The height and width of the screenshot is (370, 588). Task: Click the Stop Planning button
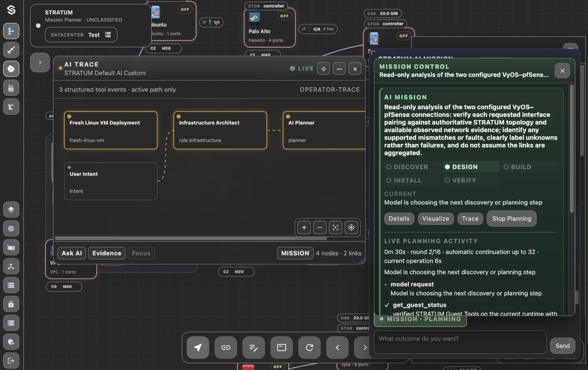coord(512,218)
